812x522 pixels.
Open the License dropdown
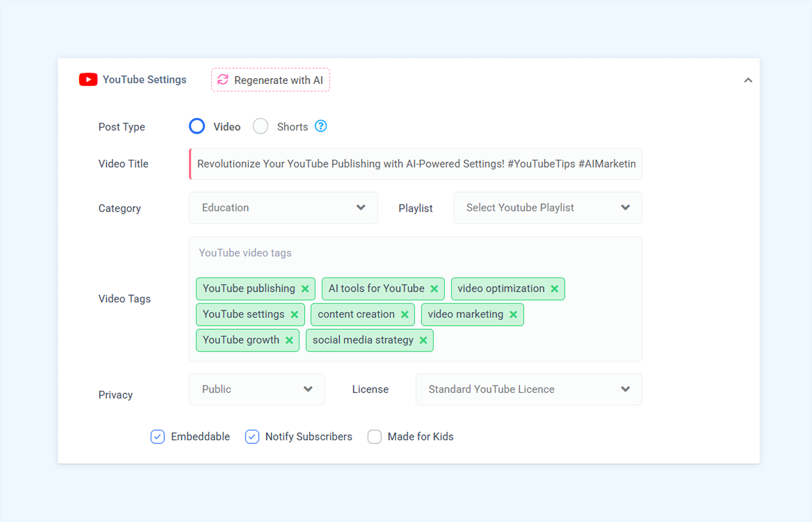pyautogui.click(x=529, y=390)
